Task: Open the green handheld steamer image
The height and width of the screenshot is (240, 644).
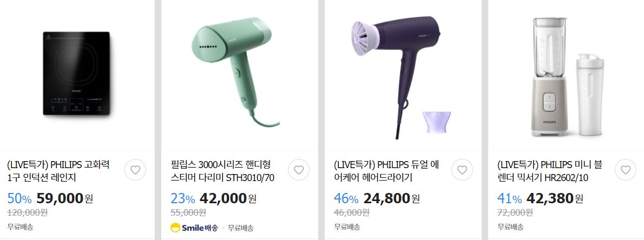Action: click(x=236, y=72)
